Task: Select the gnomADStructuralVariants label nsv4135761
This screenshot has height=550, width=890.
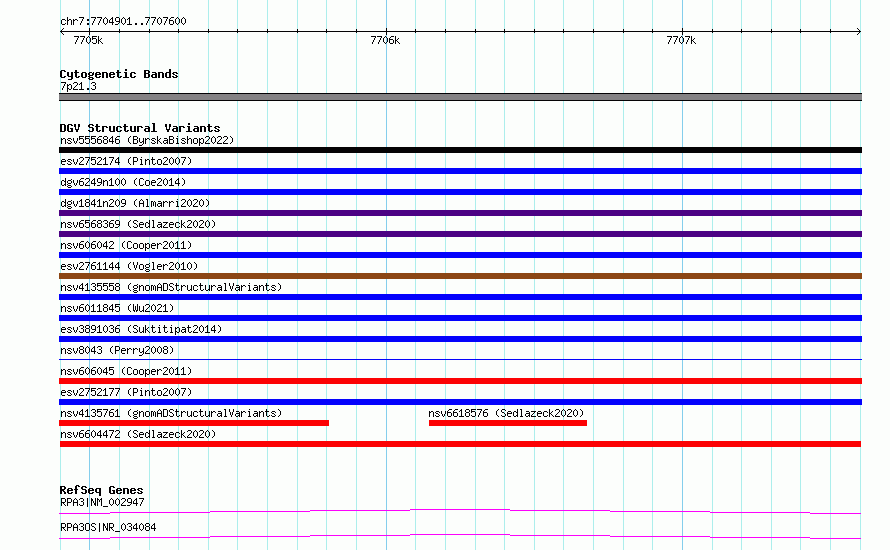Action: coord(171,413)
